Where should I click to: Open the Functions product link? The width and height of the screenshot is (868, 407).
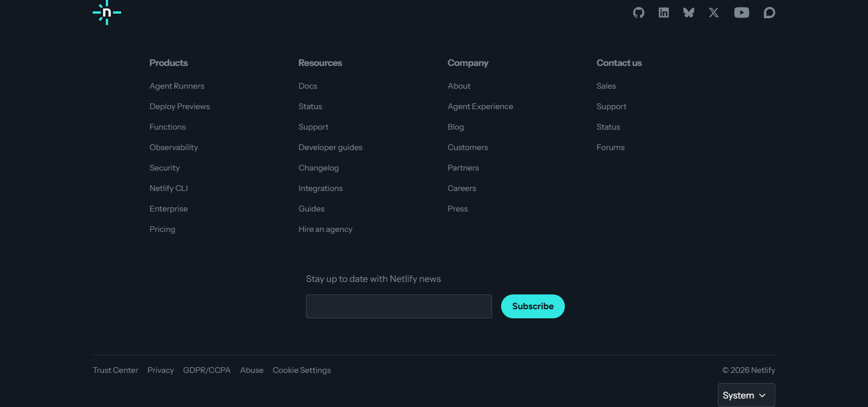168,127
